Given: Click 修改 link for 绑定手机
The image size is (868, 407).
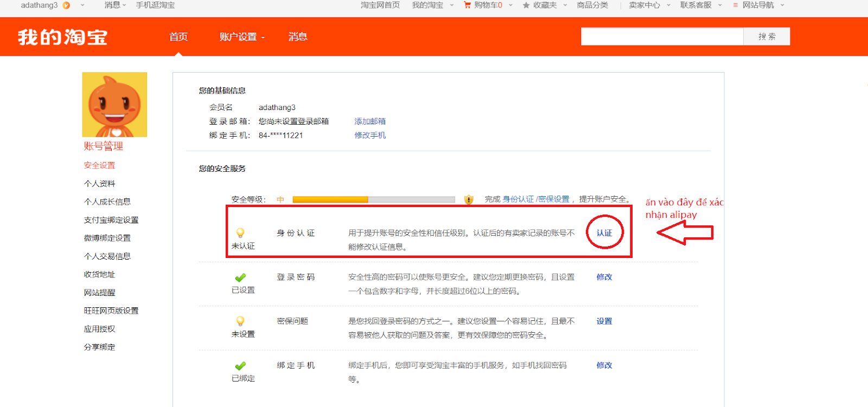Looking at the screenshot, I should [604, 365].
